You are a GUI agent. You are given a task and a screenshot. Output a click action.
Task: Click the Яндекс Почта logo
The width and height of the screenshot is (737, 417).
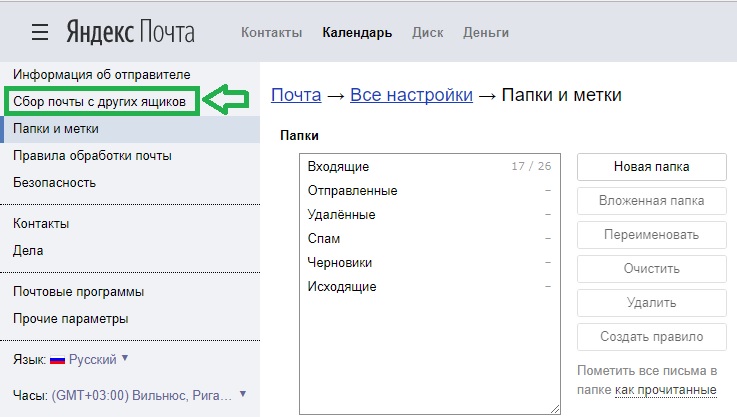point(130,32)
